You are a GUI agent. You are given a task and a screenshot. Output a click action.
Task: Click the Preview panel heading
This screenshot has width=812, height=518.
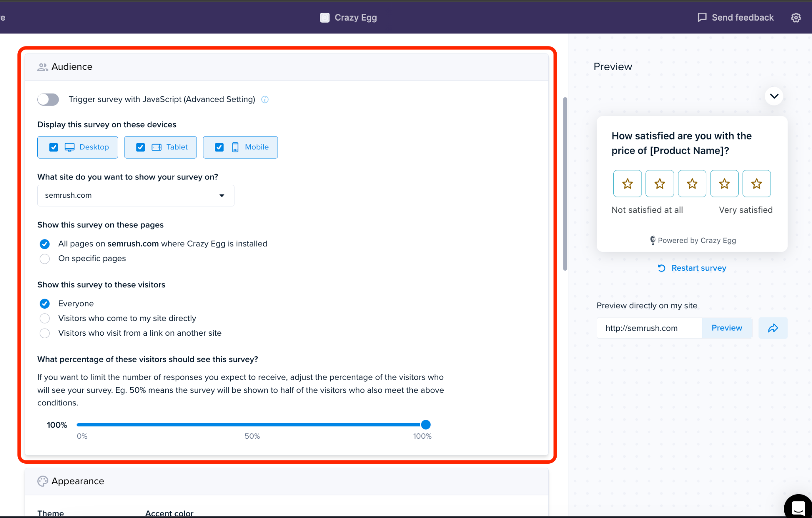tap(613, 67)
